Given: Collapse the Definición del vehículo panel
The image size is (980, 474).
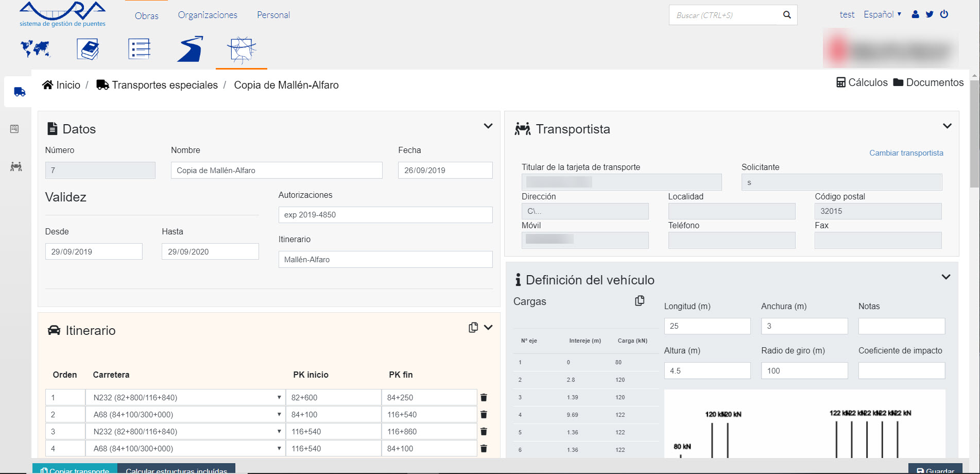Looking at the screenshot, I should click(x=945, y=277).
